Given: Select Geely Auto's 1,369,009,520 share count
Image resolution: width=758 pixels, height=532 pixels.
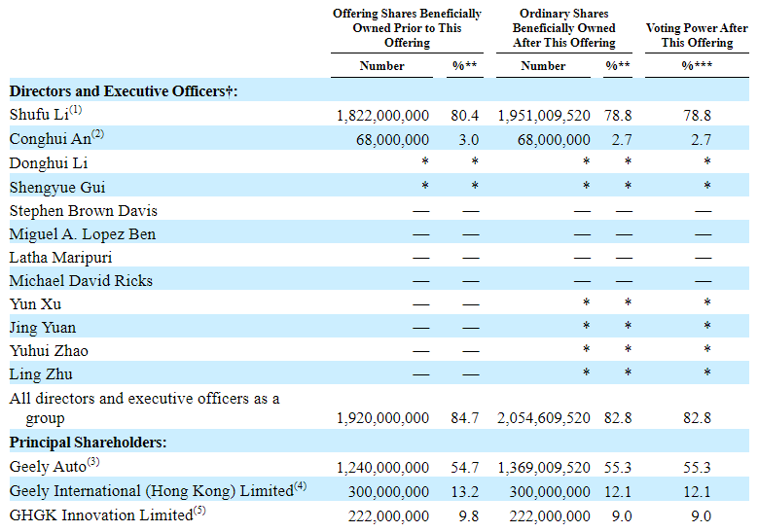Looking at the screenshot, I should [544, 469].
